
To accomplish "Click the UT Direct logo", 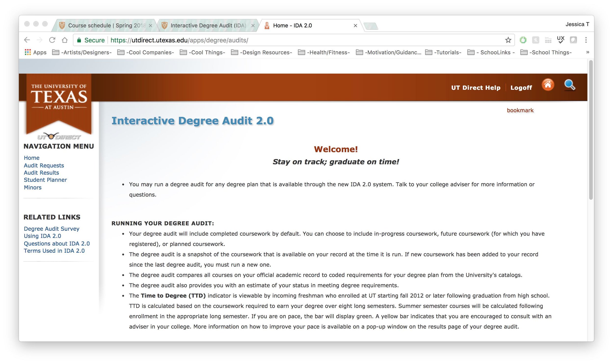I will (x=59, y=136).
